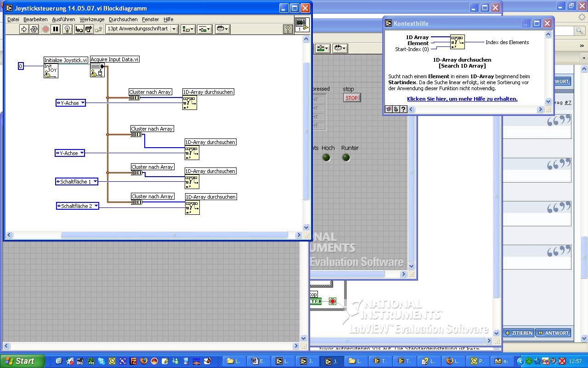Open the reorder dropdown in block diagram toolbar
The width and height of the screenshot is (588, 368).
click(222, 29)
